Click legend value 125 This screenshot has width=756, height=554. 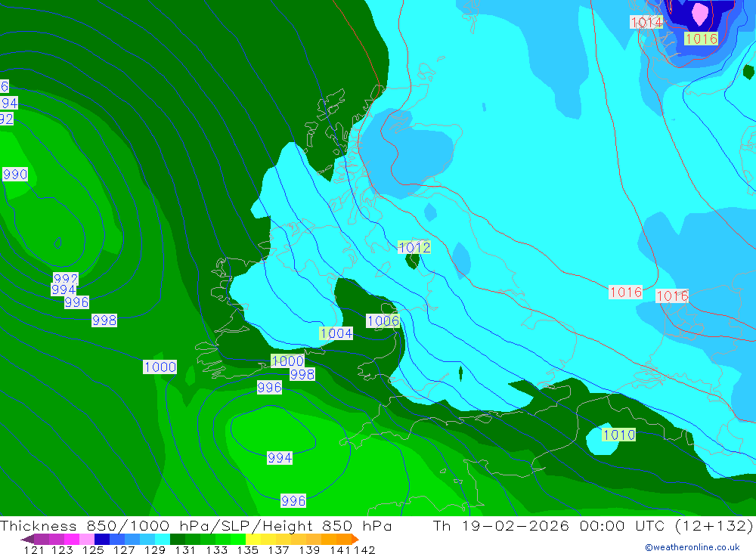[93, 550]
